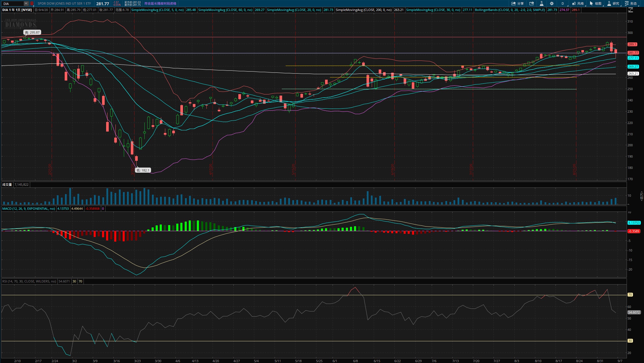Viewport: 644px width, 363px height.
Task: Click the MACD (12, 26, 9, EXPONENTIAL, no) label
Action: tap(28, 209)
